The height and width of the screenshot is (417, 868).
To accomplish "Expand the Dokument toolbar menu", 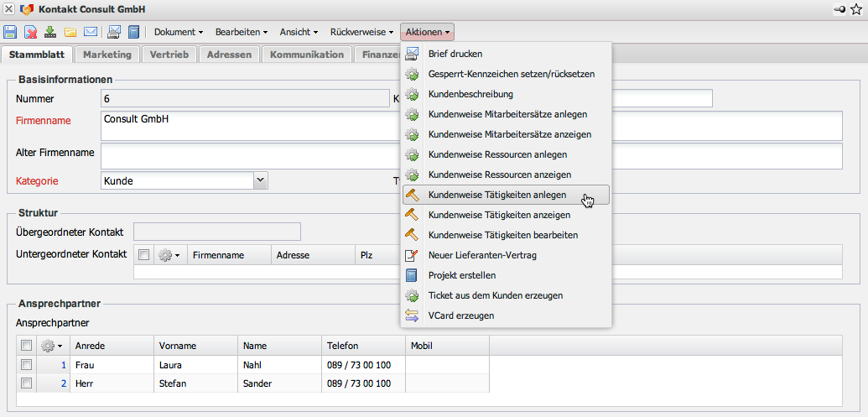I will coord(179,33).
